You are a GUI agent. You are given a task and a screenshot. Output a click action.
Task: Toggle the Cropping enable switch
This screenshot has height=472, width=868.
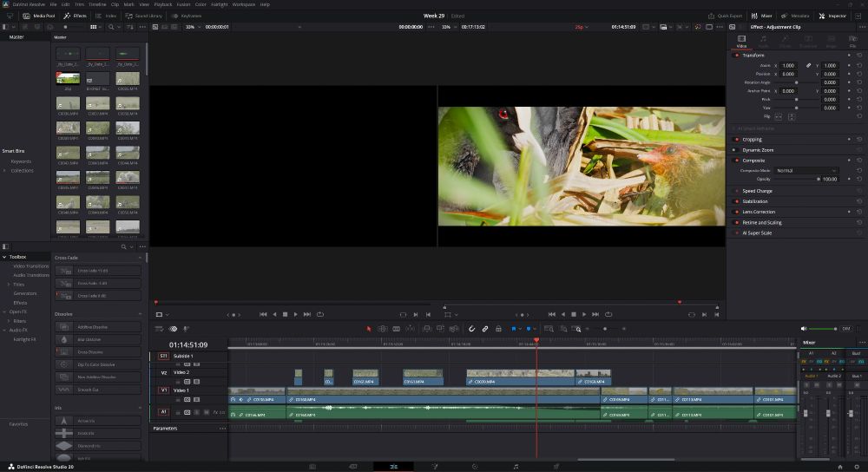736,140
